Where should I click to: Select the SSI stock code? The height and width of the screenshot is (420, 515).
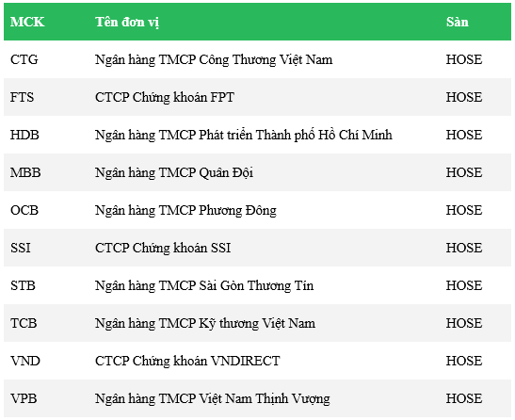(21, 248)
